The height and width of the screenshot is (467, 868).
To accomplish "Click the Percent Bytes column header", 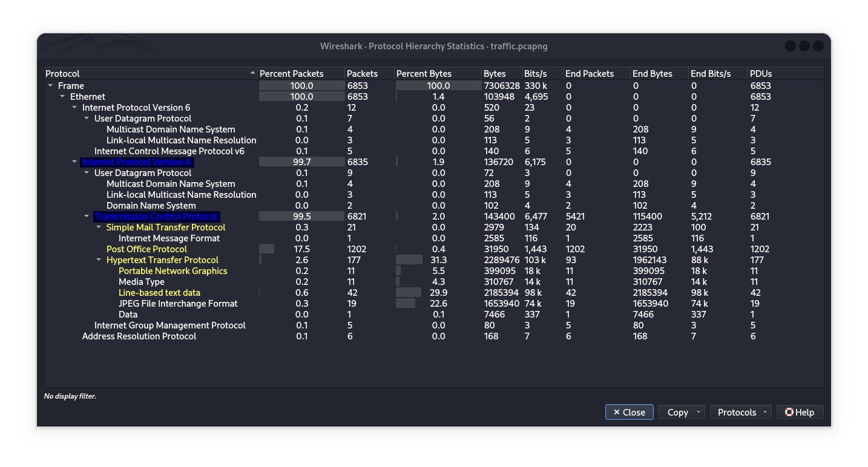I will (424, 74).
